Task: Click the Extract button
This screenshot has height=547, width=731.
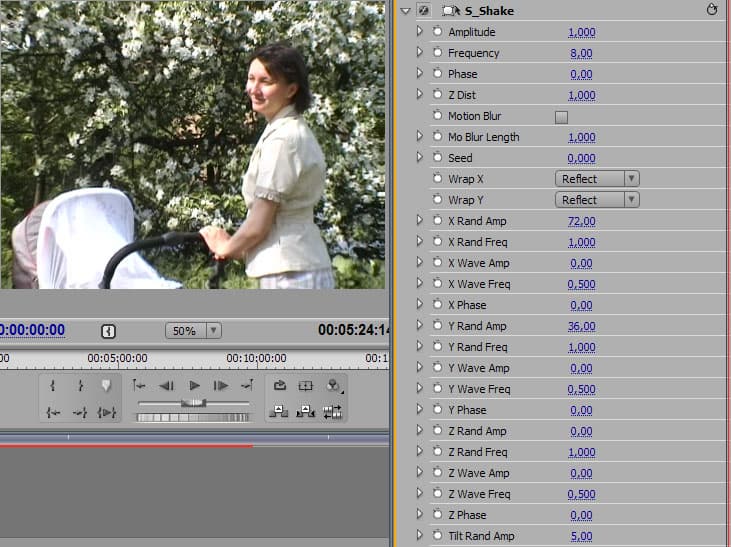Action: click(x=305, y=412)
